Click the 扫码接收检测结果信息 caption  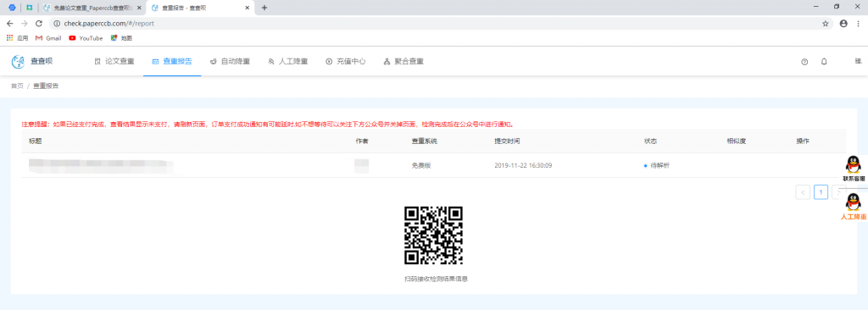(437, 279)
